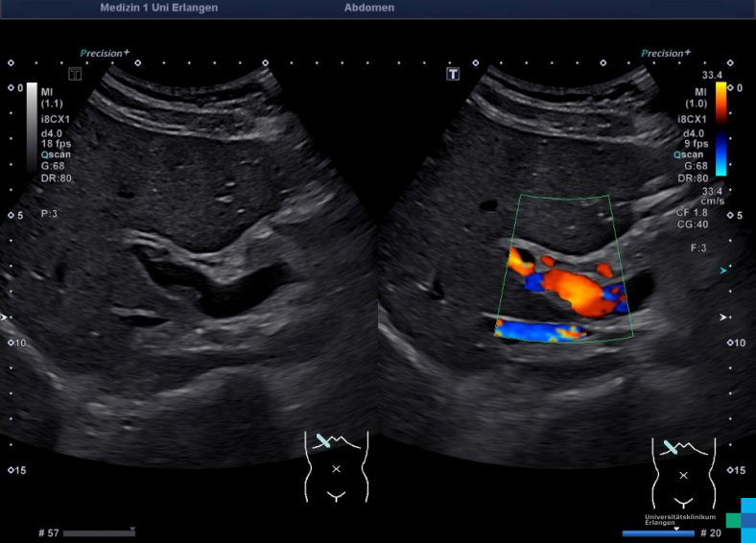756x543 pixels.
Task: Click the right image T orientation marker
Action: tap(453, 74)
